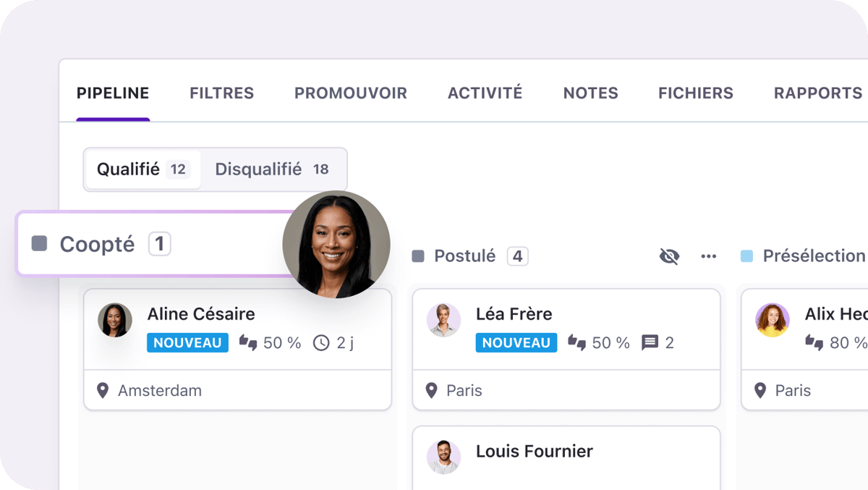
Task: Open the Postulé column three-dot menu
Action: (709, 256)
